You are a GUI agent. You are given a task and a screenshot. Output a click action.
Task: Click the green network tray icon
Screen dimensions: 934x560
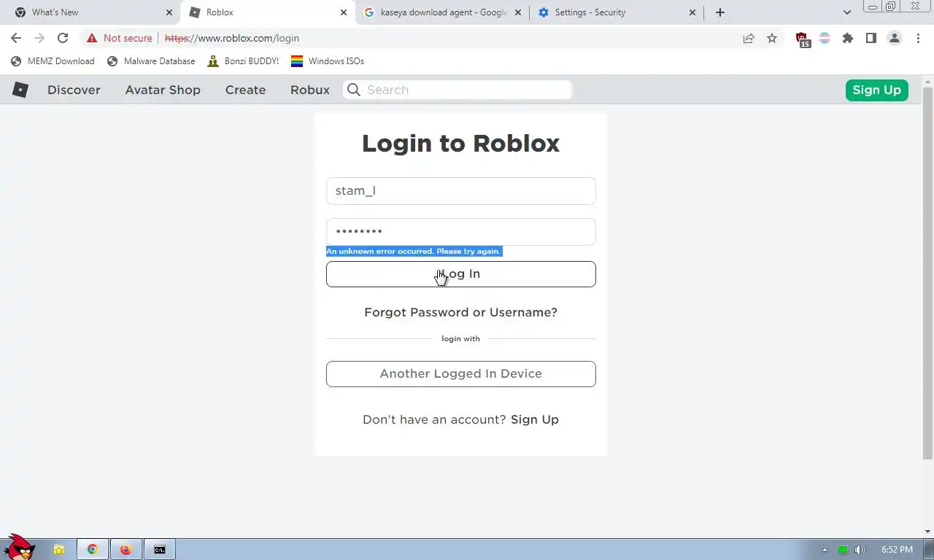tap(842, 550)
